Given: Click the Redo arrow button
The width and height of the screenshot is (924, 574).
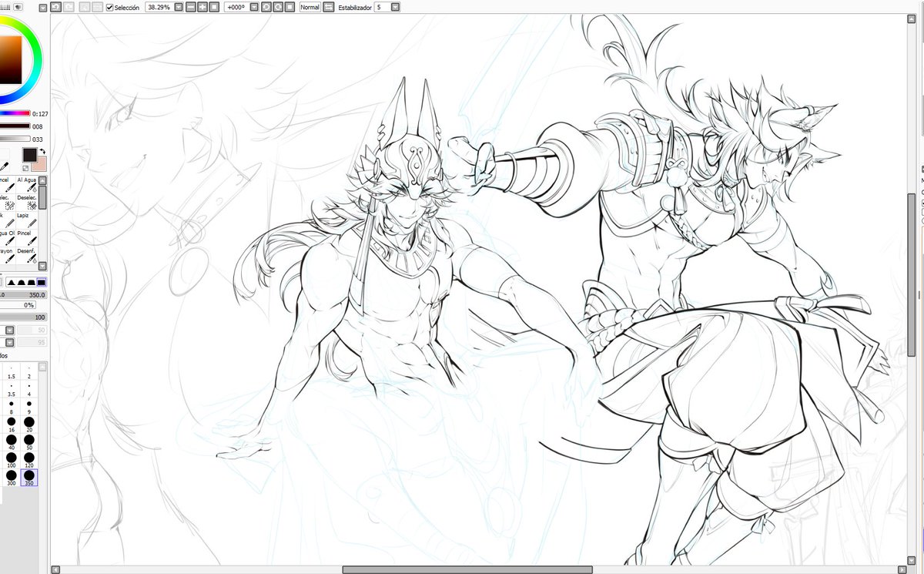Looking at the screenshot, I should pos(69,7).
